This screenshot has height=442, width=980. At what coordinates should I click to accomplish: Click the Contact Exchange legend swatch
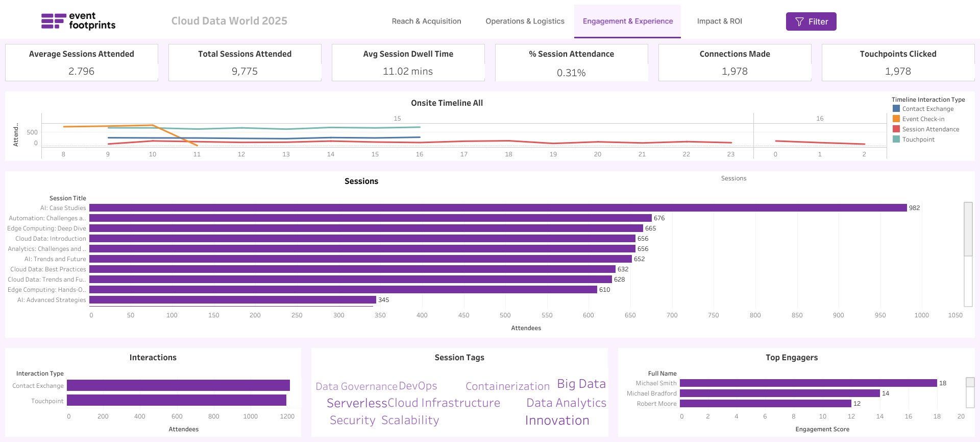tap(896, 109)
